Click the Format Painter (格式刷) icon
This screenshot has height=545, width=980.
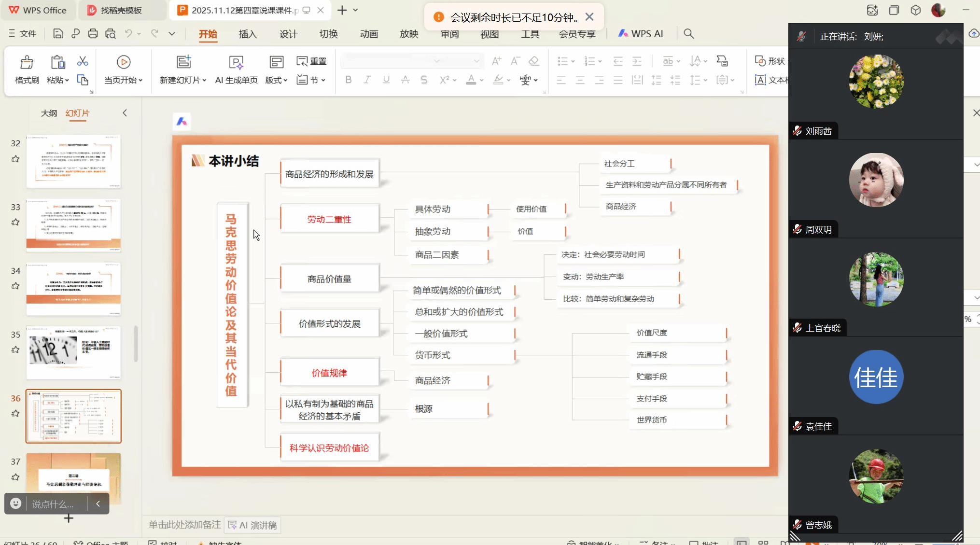27,62
